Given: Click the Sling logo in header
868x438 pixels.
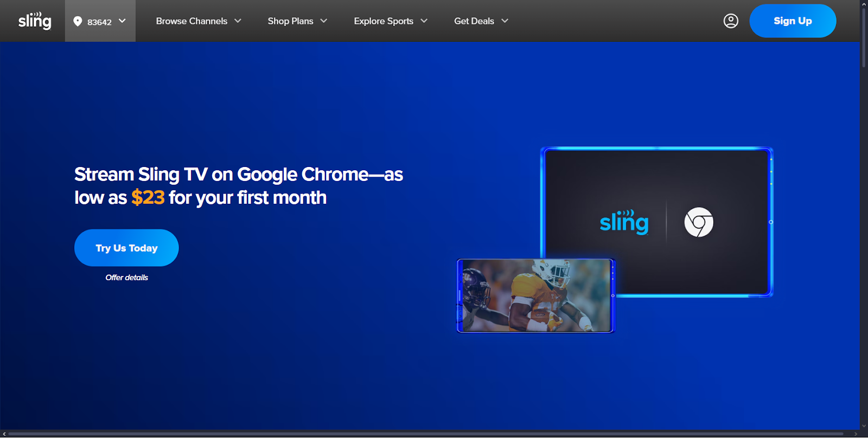Looking at the screenshot, I should (x=35, y=21).
